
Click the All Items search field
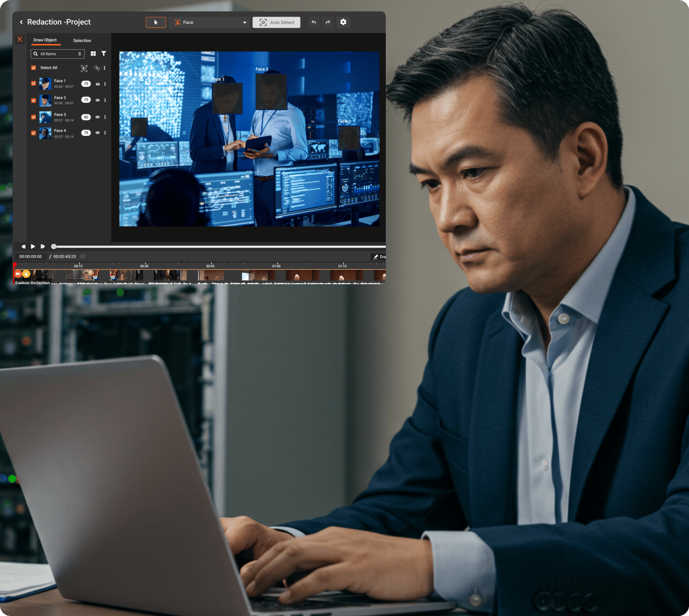pos(58,54)
